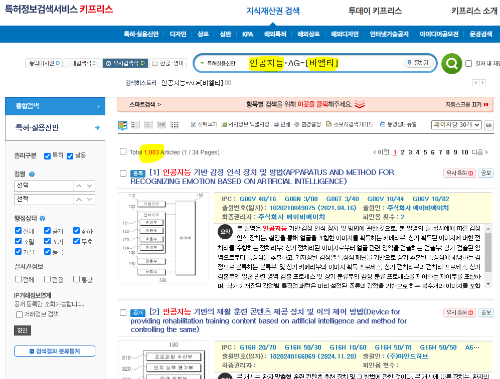Screen dimensions: 500x379
Task: Click the 특허정보검색서비스 키프리스 logo
Action: pyautogui.click(x=59, y=9)
